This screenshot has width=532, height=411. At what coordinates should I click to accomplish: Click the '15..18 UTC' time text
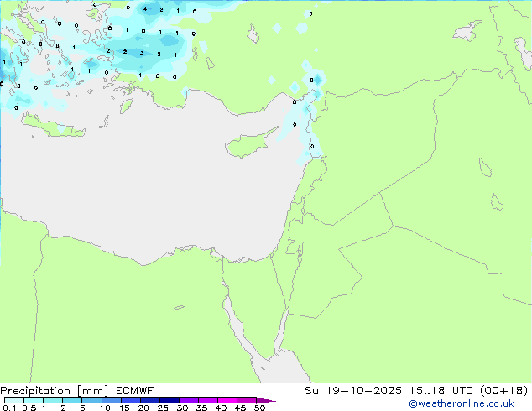(x=441, y=391)
